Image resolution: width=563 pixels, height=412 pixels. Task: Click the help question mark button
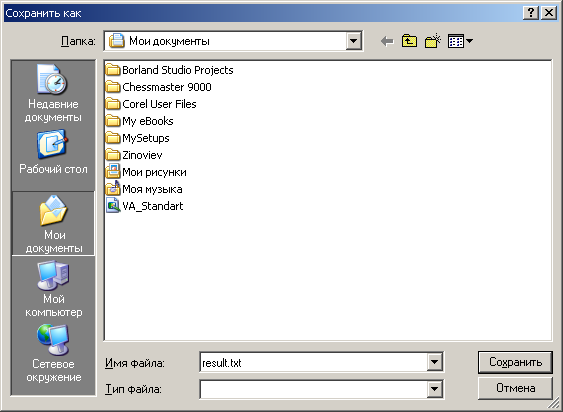pyautogui.click(x=531, y=13)
